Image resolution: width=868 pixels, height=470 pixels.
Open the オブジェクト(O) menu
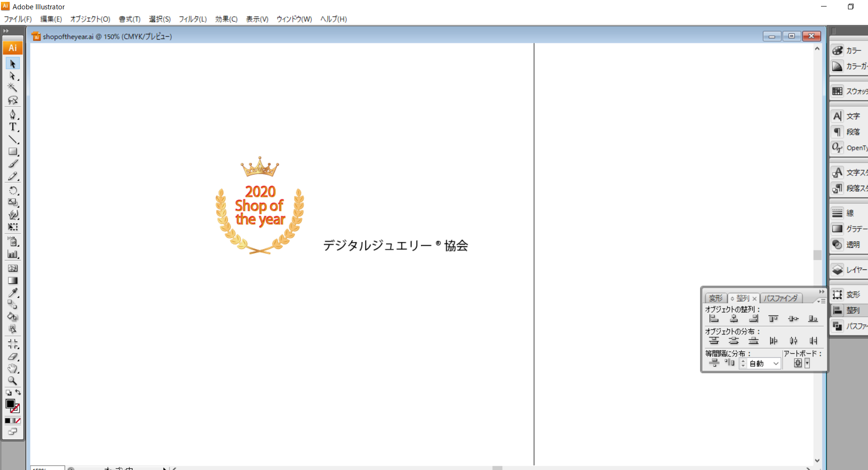click(x=90, y=19)
